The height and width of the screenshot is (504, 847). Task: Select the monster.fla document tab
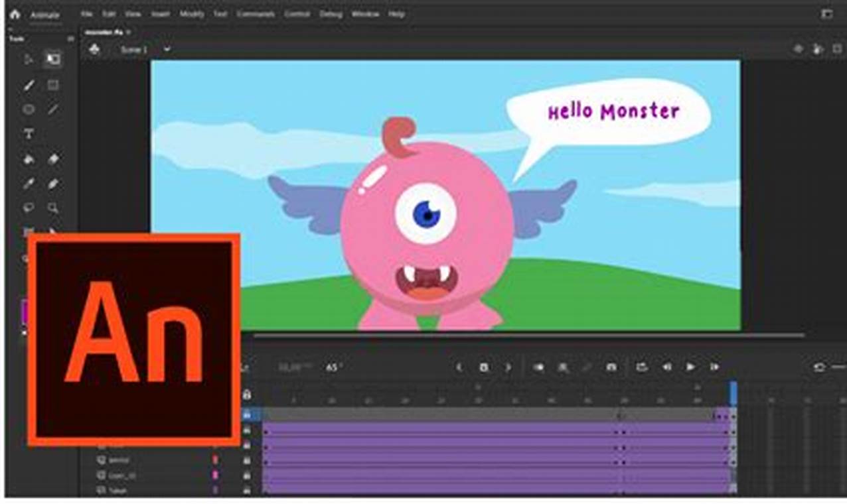104,32
